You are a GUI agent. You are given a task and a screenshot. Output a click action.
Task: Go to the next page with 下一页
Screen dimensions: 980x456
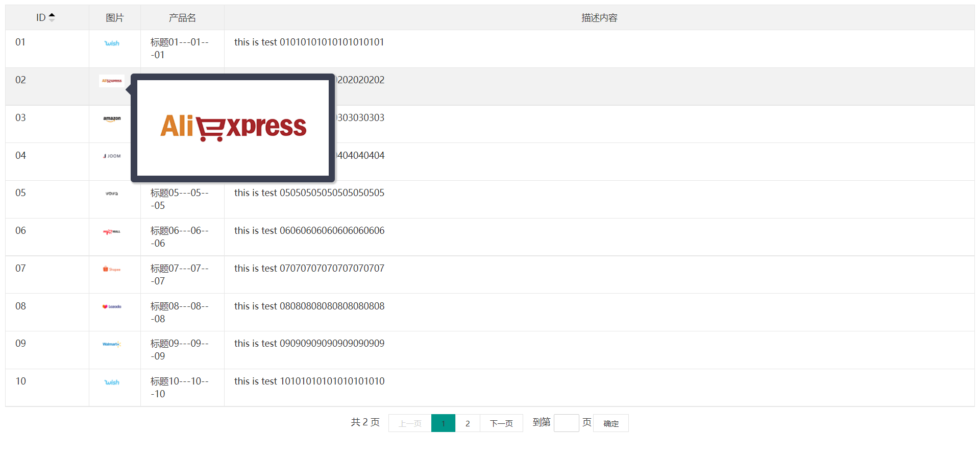(x=501, y=423)
